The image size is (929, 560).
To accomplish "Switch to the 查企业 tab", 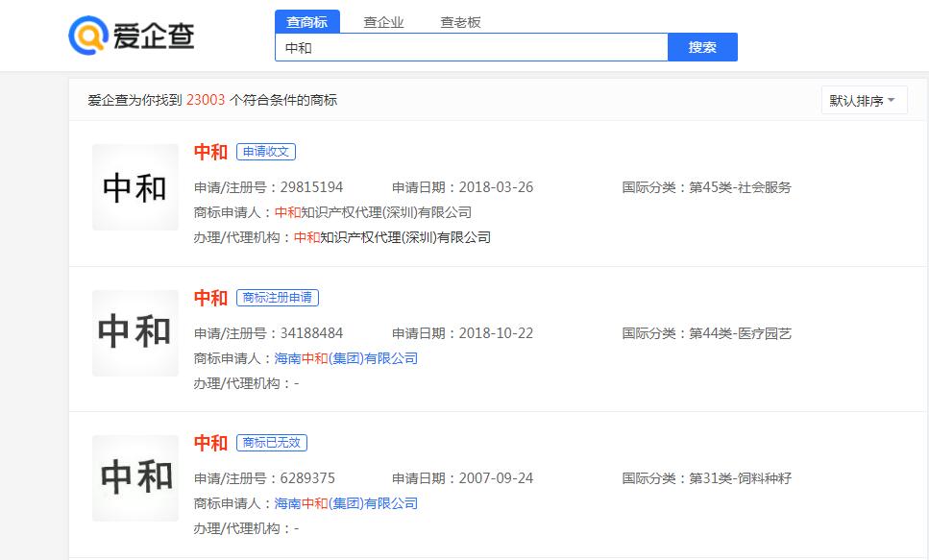I will coord(385,21).
